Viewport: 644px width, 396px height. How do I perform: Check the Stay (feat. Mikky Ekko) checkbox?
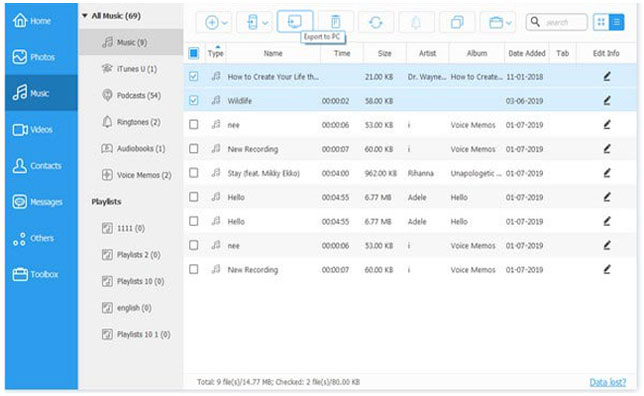coord(193,173)
